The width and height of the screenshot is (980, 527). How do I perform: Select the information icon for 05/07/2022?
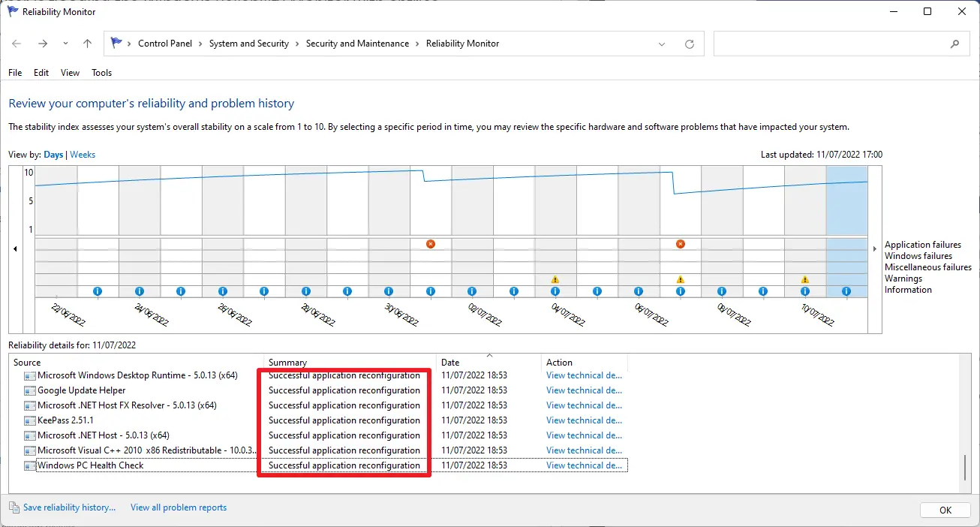click(597, 291)
